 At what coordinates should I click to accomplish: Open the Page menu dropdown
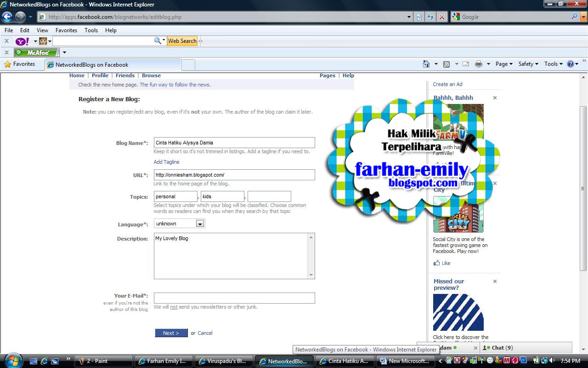click(x=504, y=64)
